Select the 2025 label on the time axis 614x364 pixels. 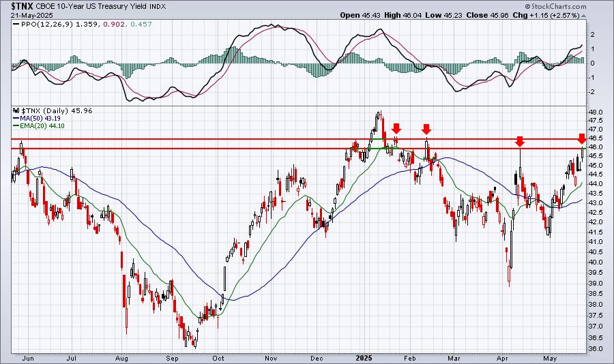(364, 358)
